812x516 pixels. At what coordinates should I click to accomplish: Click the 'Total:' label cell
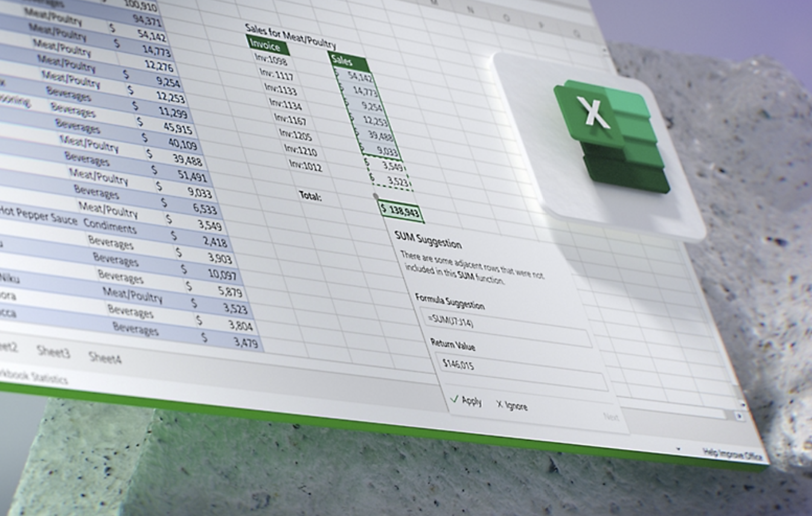pos(310,196)
